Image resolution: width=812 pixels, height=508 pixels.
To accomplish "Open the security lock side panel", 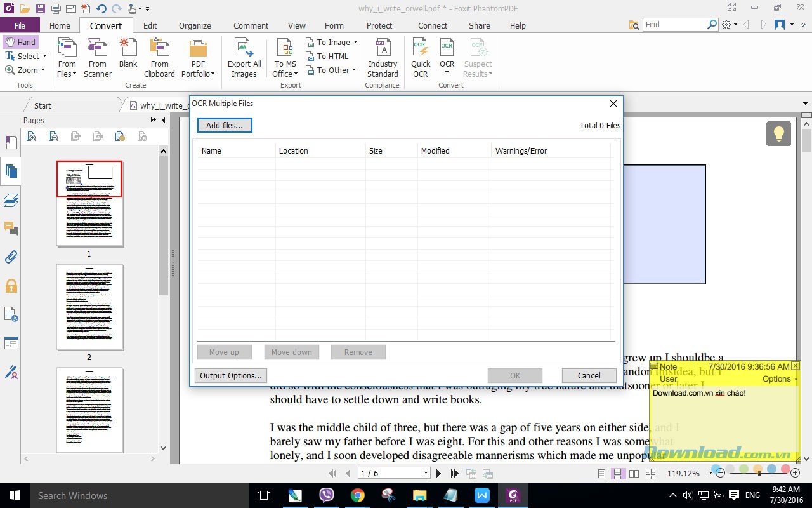I will [11, 286].
